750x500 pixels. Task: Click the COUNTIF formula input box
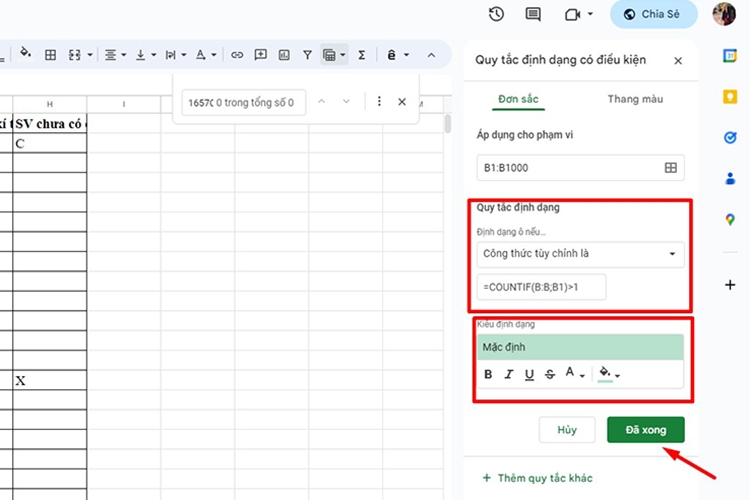click(541, 287)
